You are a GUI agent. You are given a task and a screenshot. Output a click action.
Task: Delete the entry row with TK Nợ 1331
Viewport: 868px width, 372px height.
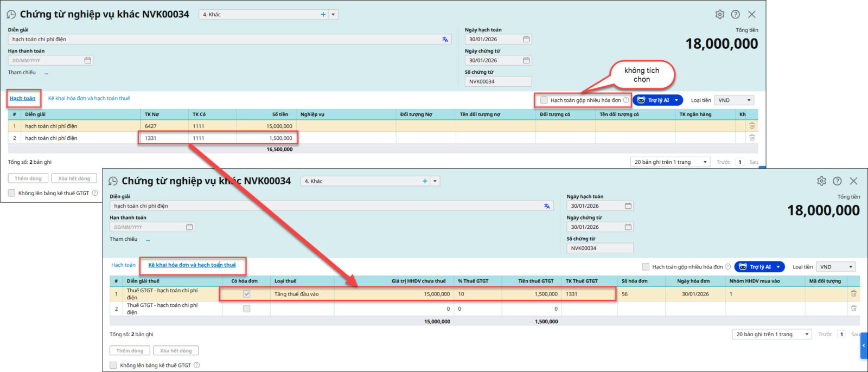click(752, 138)
